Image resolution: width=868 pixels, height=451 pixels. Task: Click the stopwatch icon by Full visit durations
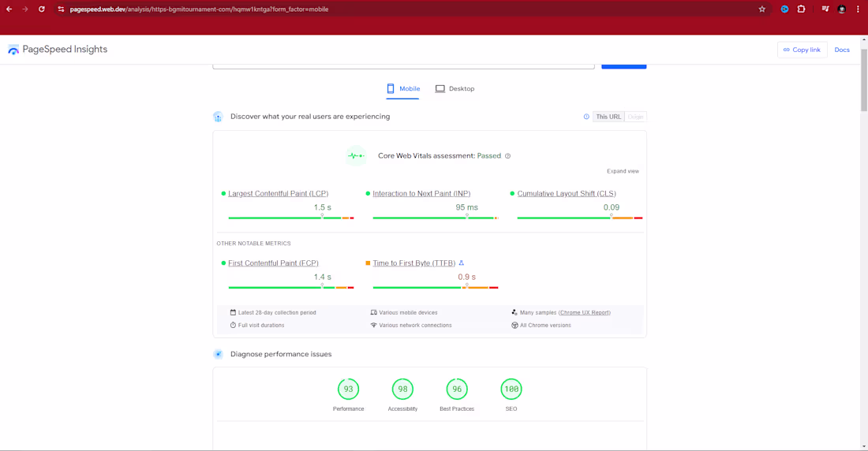pyautogui.click(x=233, y=326)
